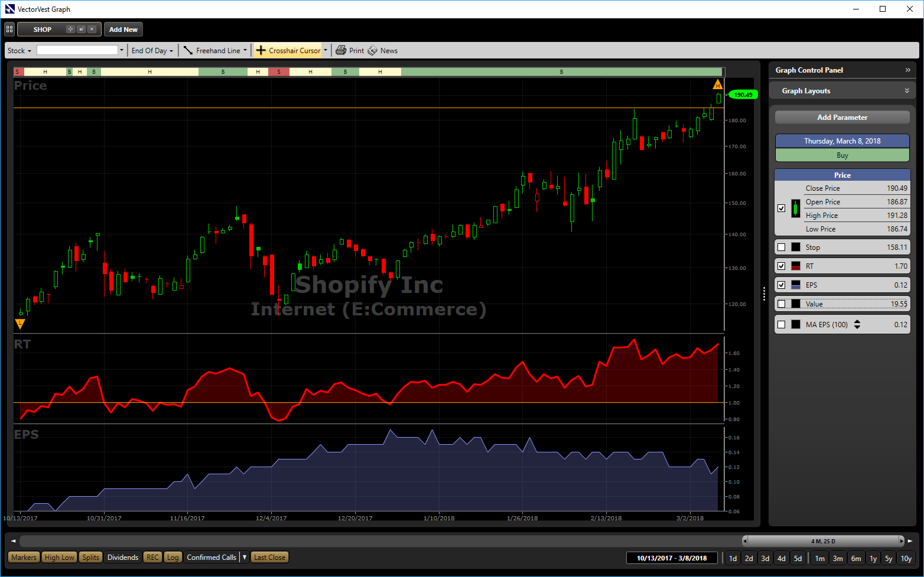Click the Buy recommendation bar

click(842, 155)
